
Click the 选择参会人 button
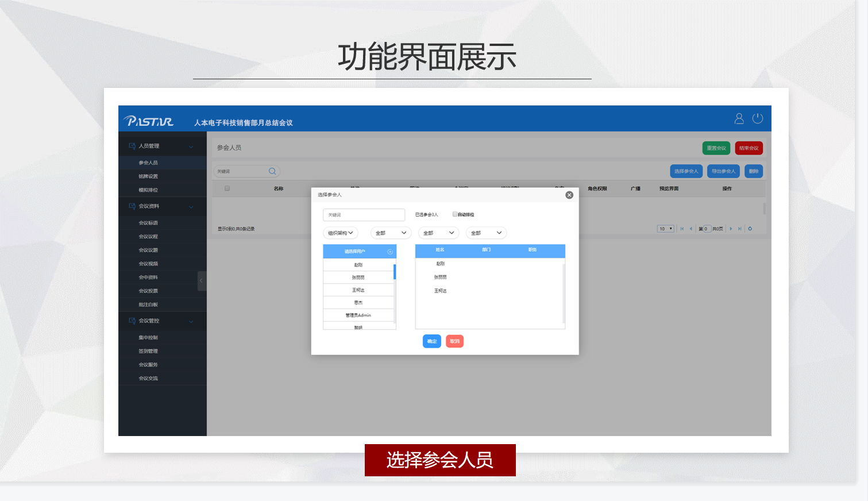click(686, 171)
